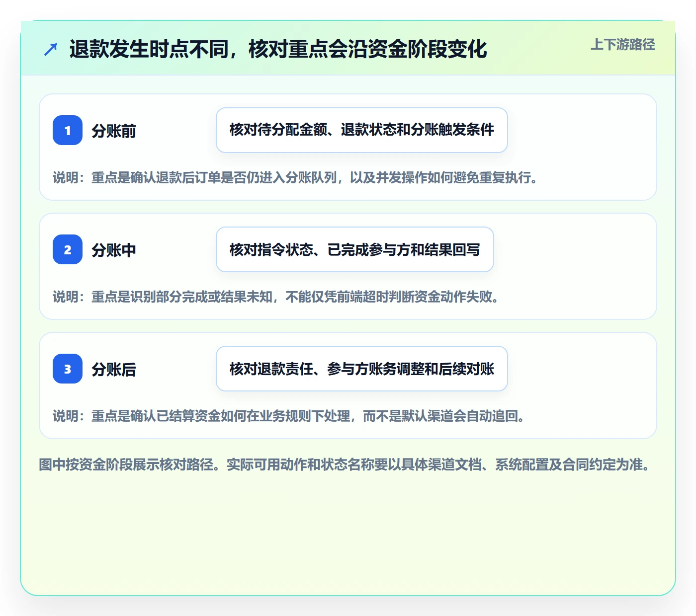This screenshot has width=696, height=616.
Task: Select the 分账前 stage label
Action: click(x=114, y=131)
